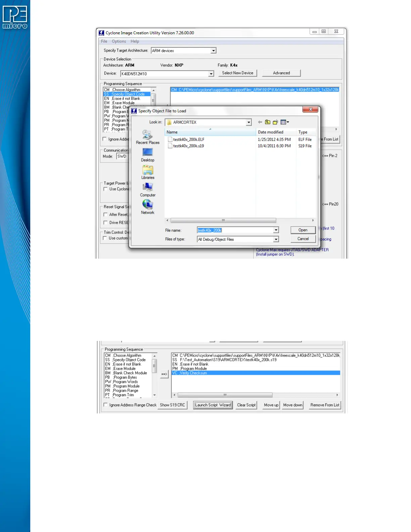Go to Desktop in the places sidebar
Screen dimensions: 411x532
147,155
